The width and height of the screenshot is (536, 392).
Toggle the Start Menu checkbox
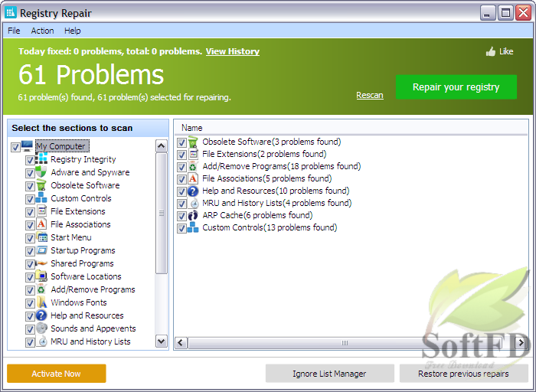pos(30,238)
